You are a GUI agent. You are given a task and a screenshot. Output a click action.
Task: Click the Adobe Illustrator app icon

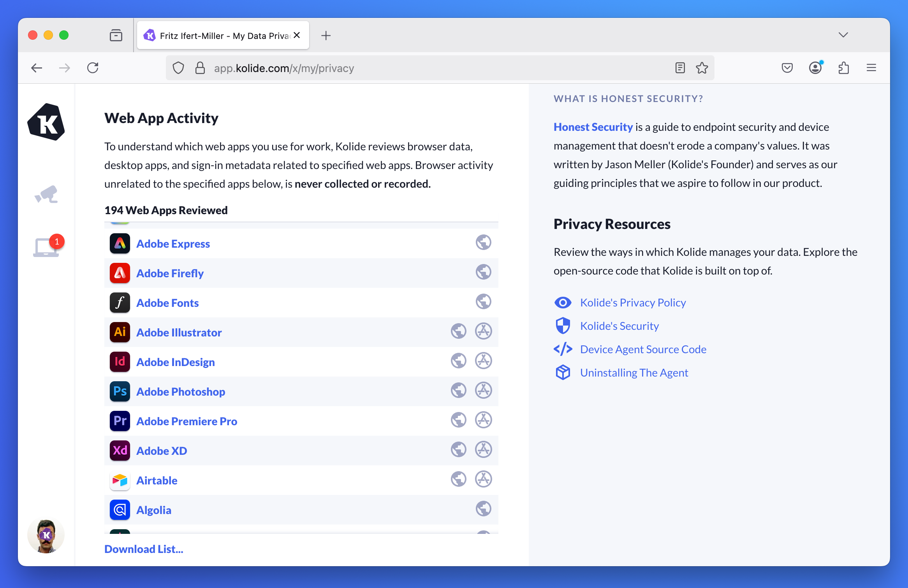(120, 332)
